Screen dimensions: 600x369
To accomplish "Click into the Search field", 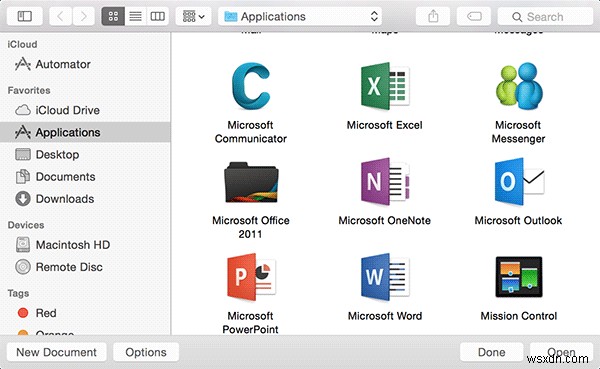I will point(545,16).
